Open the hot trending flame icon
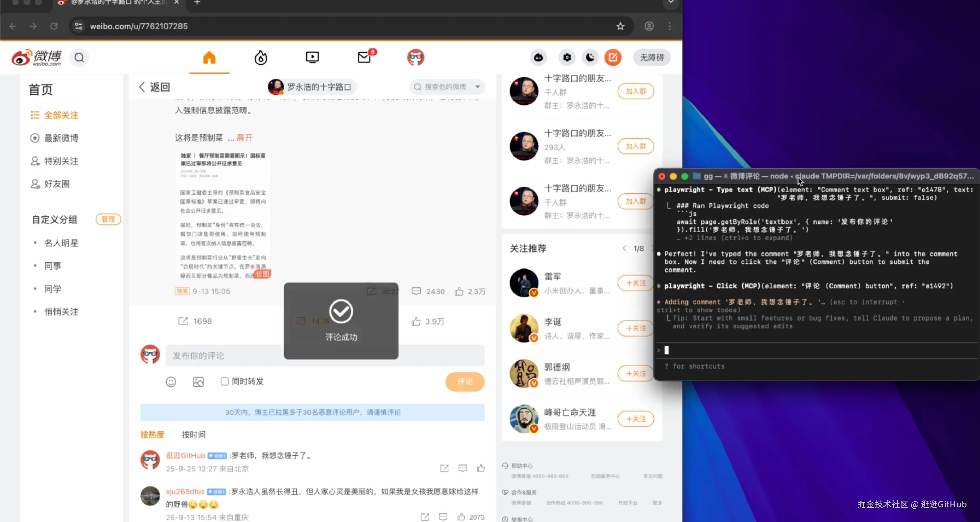Screen dimensions: 980x522 [260, 58]
